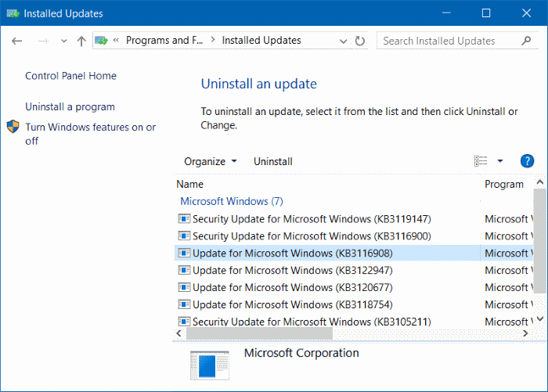Go back with the Back arrow

(x=16, y=41)
